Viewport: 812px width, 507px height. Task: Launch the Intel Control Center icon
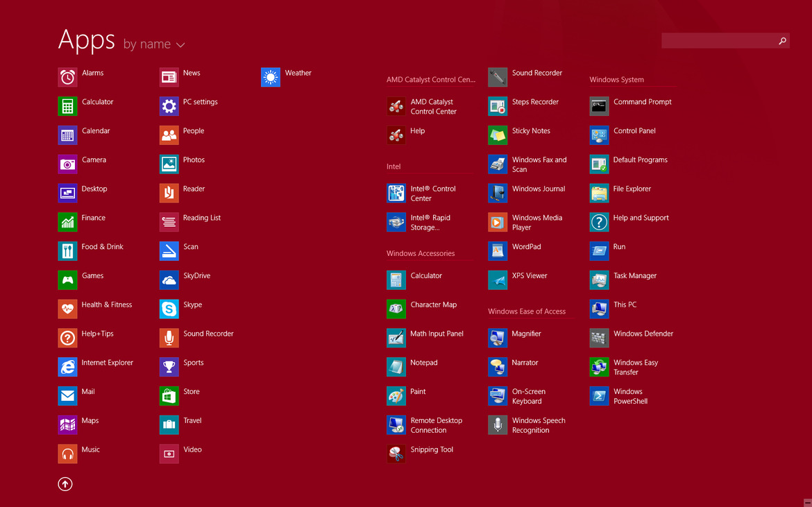tap(396, 193)
